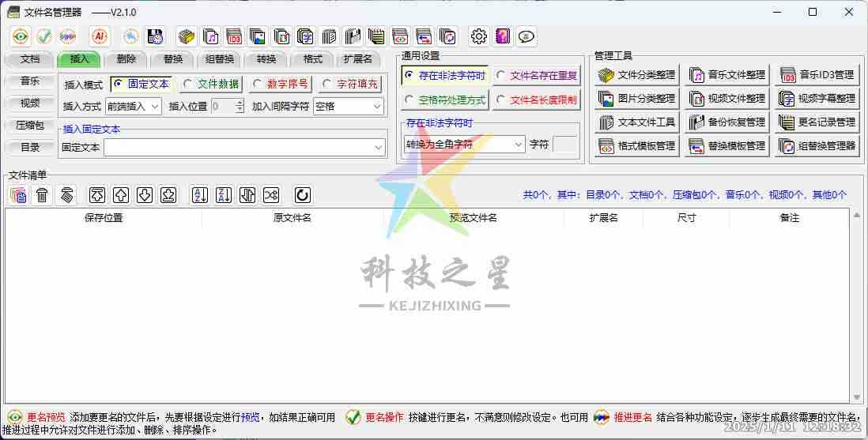The height and width of the screenshot is (440, 868).
Task: Click the move up arrow icon
Action: tap(121, 195)
